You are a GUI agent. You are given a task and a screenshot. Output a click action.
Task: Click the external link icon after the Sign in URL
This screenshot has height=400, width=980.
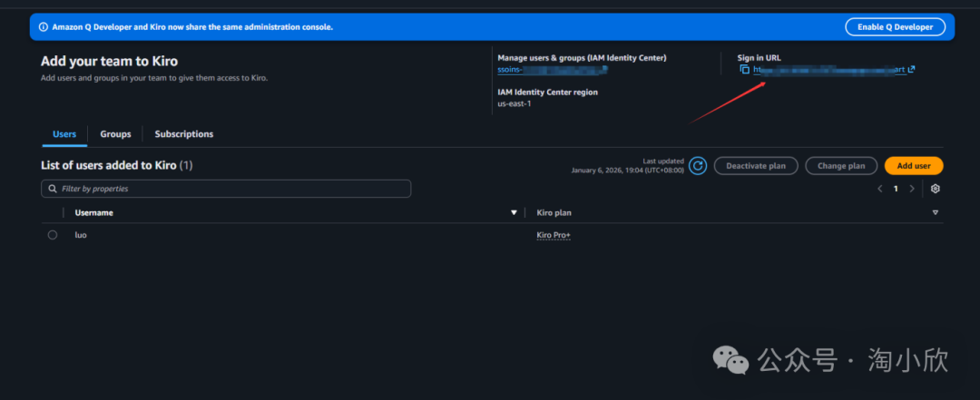pyautogui.click(x=911, y=70)
